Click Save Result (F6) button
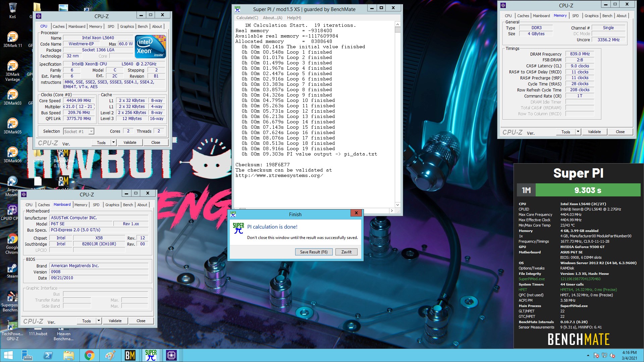644x362 pixels. 314,252
